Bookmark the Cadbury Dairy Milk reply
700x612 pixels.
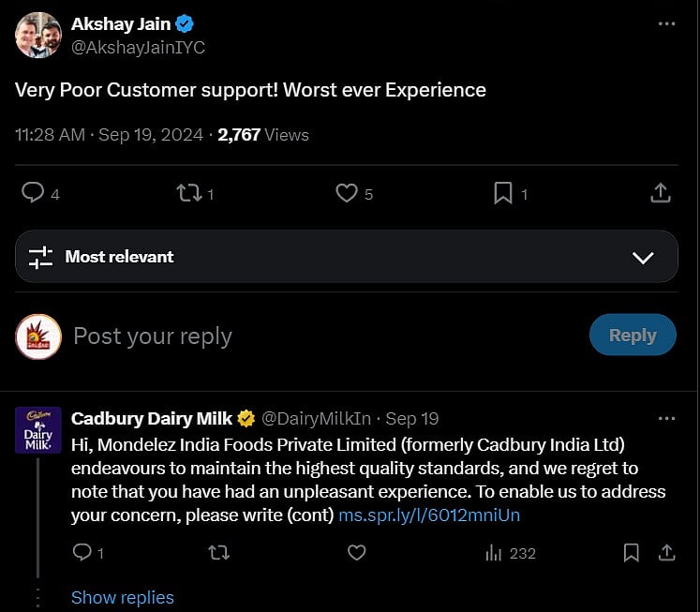pyautogui.click(x=632, y=553)
